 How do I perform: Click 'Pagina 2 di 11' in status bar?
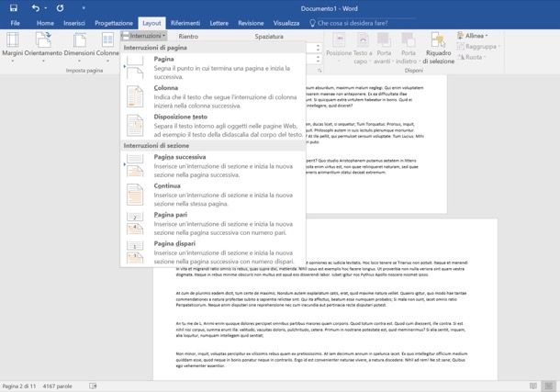coord(19,386)
